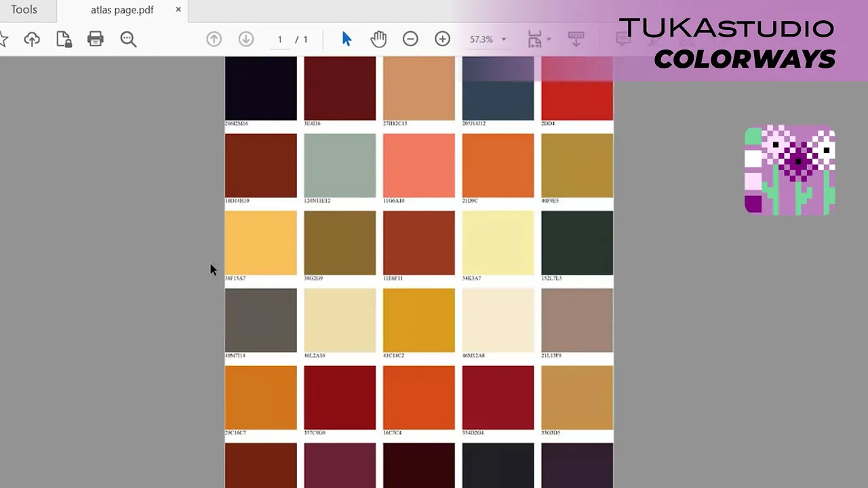Click the swatch above label 120N11E12

point(340,165)
